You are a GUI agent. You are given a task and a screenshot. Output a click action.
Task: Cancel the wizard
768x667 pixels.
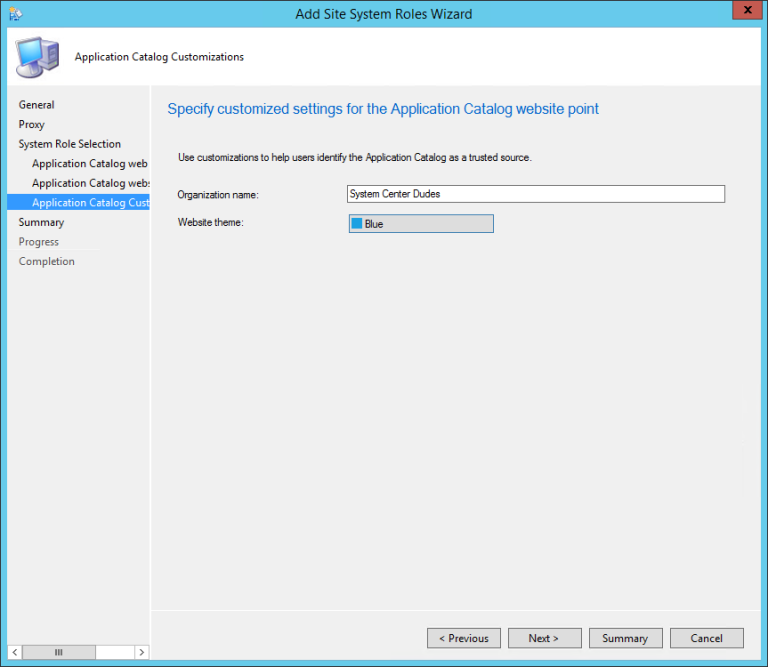click(706, 638)
